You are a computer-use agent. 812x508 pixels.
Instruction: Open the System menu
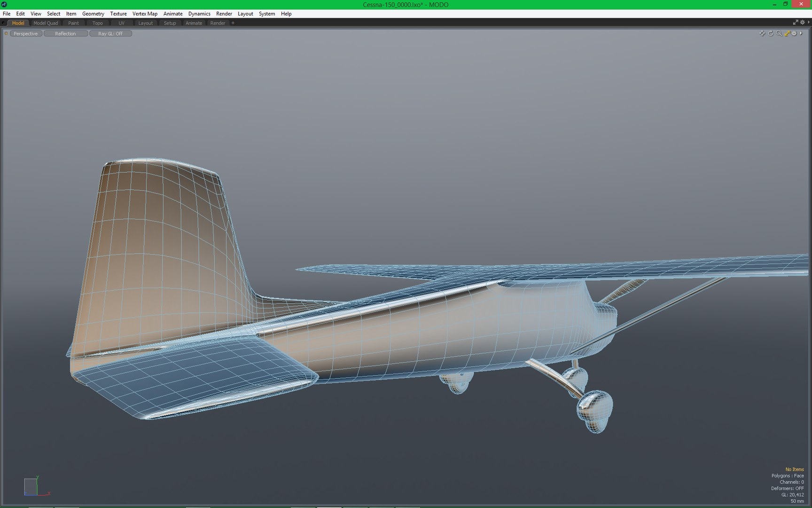click(267, 14)
